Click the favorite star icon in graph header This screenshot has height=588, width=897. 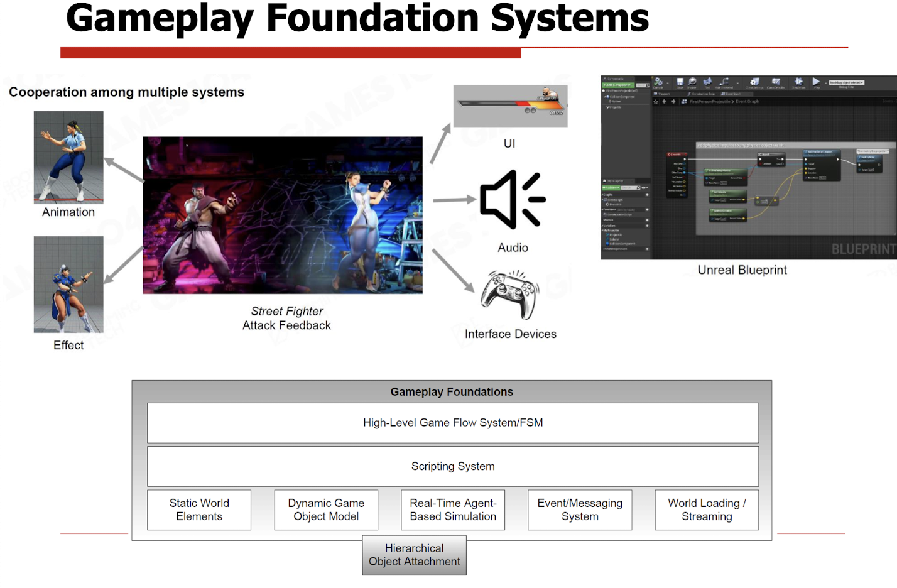(x=656, y=101)
